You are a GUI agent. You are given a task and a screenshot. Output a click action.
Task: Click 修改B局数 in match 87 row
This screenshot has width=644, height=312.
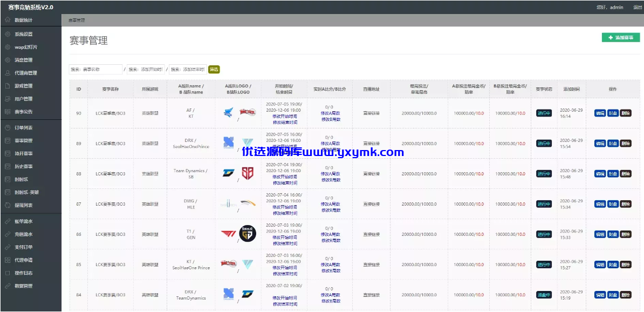(x=331, y=210)
